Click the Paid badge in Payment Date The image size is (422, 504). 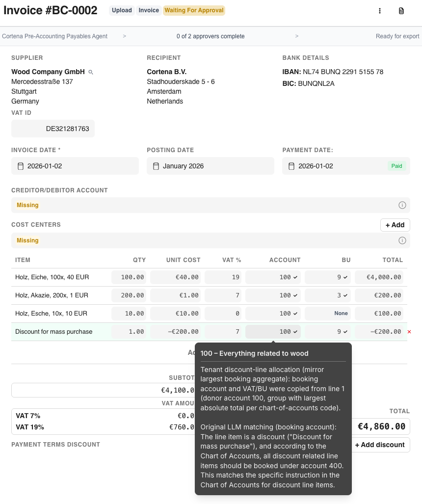pyautogui.click(x=396, y=166)
